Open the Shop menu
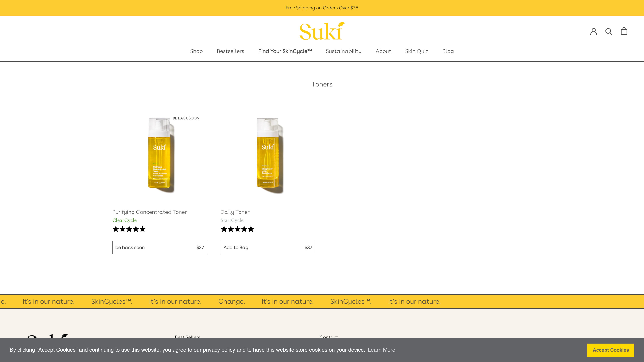Image resolution: width=644 pixels, height=362 pixels. point(196,51)
